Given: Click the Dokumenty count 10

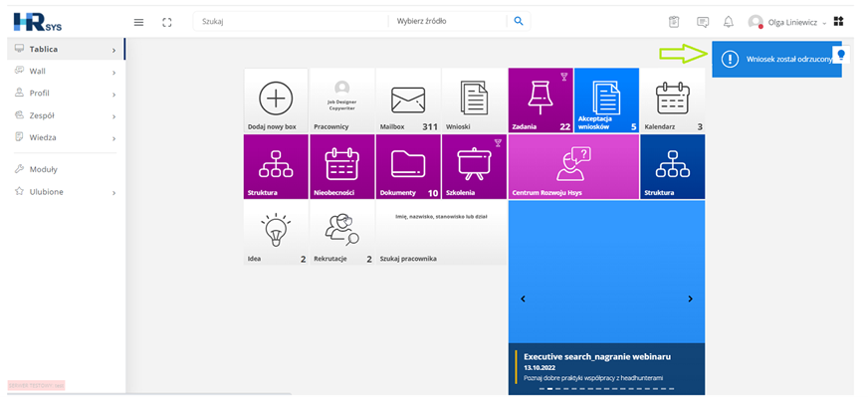Looking at the screenshot, I should coord(433,193).
